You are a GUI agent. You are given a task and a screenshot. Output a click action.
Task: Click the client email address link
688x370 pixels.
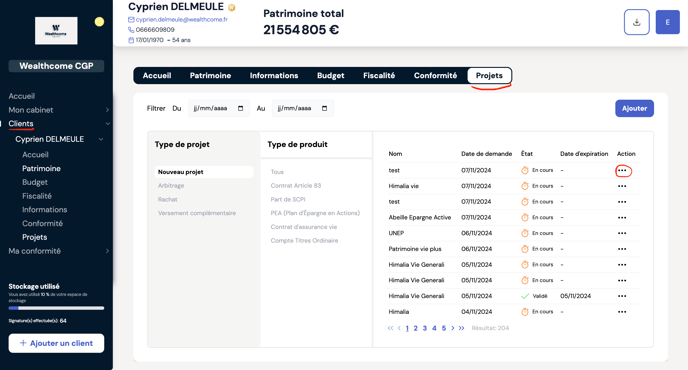tap(182, 19)
